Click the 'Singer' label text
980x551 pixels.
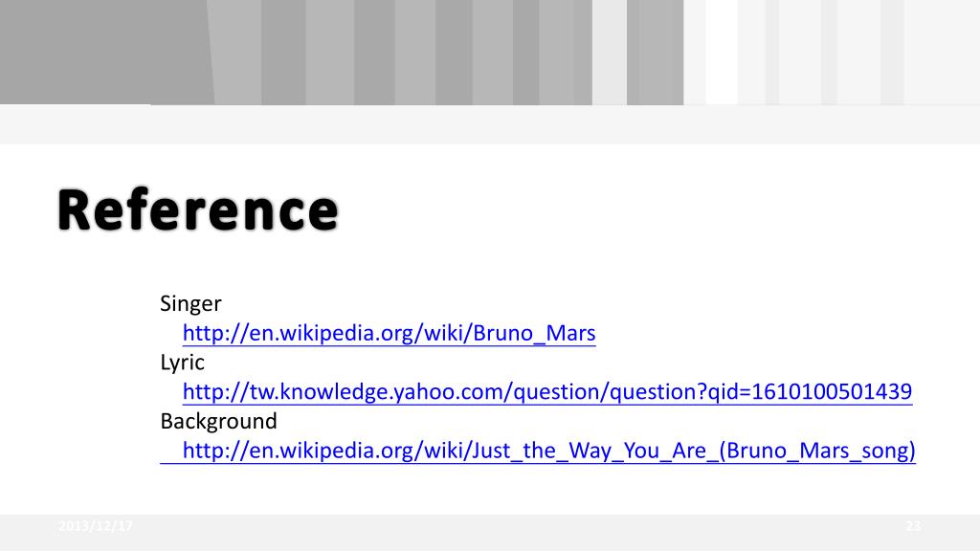point(190,303)
